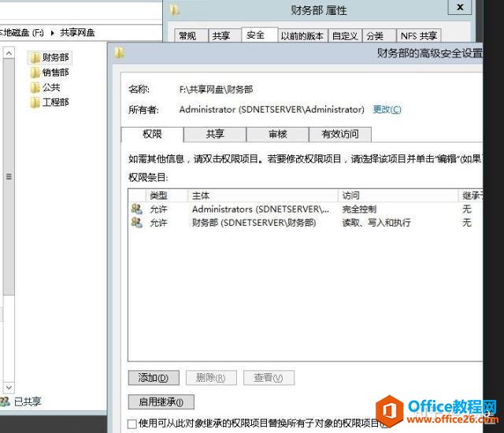Viewport: 504px width, 433px height.
Task: Click 读取、写入和执行 access cell
Action: point(376,223)
